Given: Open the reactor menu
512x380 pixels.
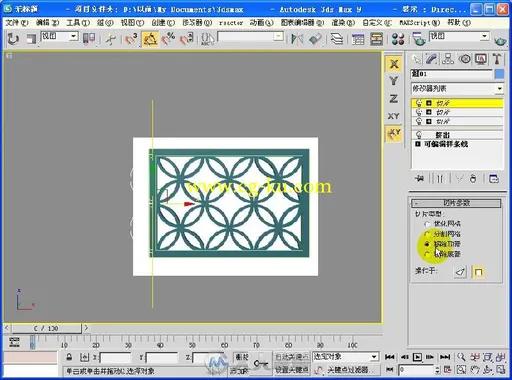Looking at the screenshot, I should point(231,23).
